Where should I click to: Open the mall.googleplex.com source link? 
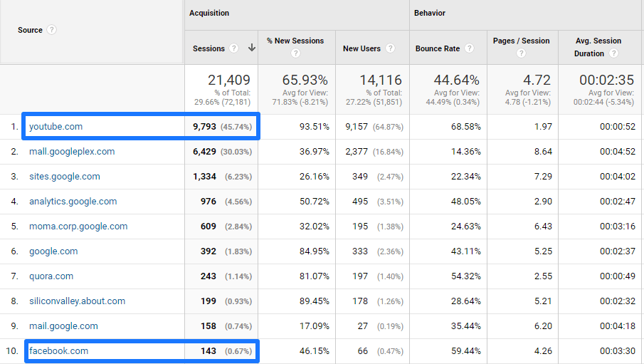tap(72, 151)
